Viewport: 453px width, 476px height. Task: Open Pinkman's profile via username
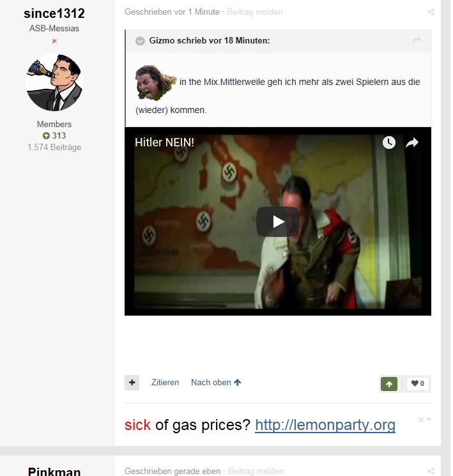coord(54,472)
